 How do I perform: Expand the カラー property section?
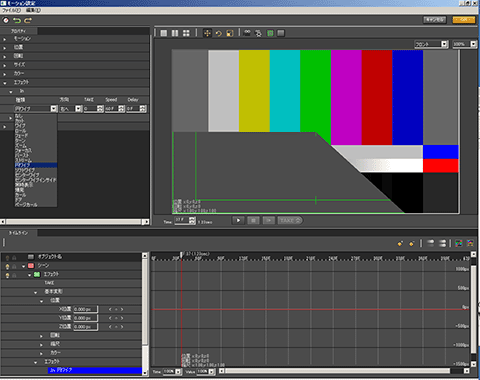pyautogui.click(x=5, y=74)
